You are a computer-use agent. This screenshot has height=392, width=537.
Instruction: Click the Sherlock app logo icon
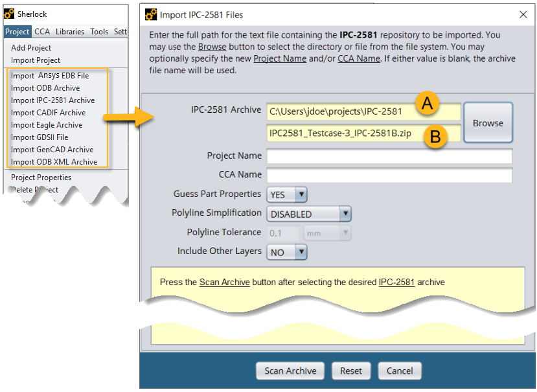tap(9, 14)
